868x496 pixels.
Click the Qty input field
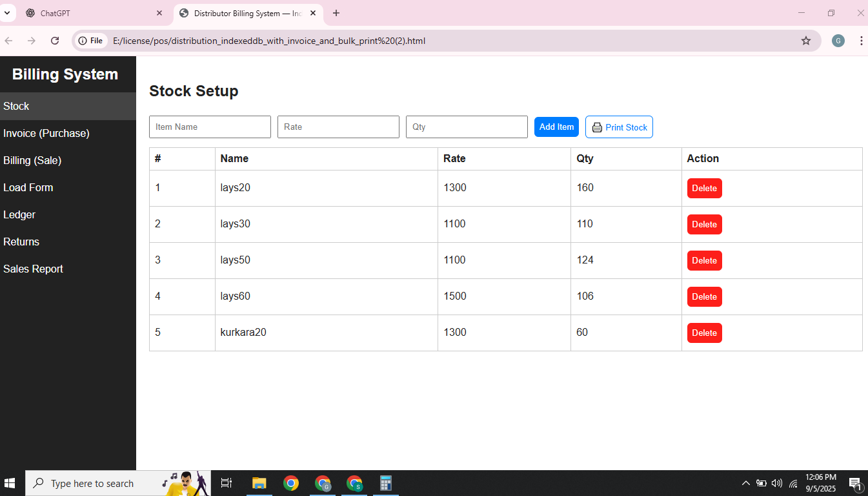(467, 127)
